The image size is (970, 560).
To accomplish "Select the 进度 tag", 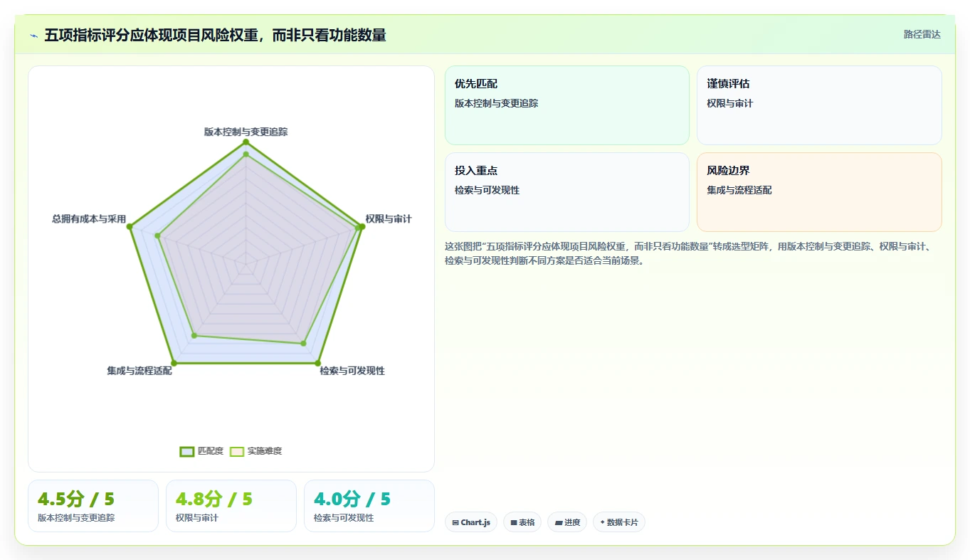I will [566, 522].
